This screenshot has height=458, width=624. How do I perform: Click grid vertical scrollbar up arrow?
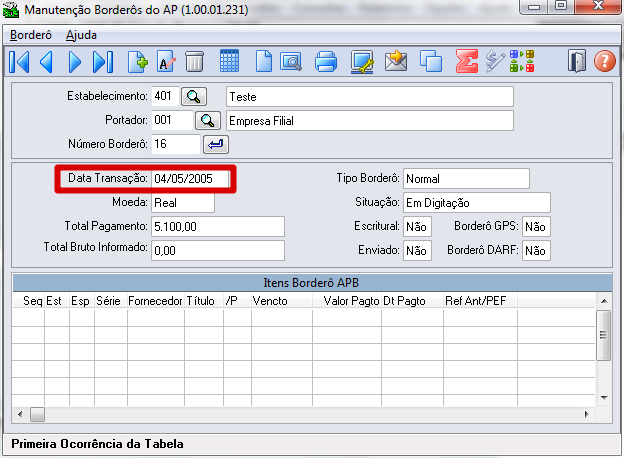coord(604,301)
